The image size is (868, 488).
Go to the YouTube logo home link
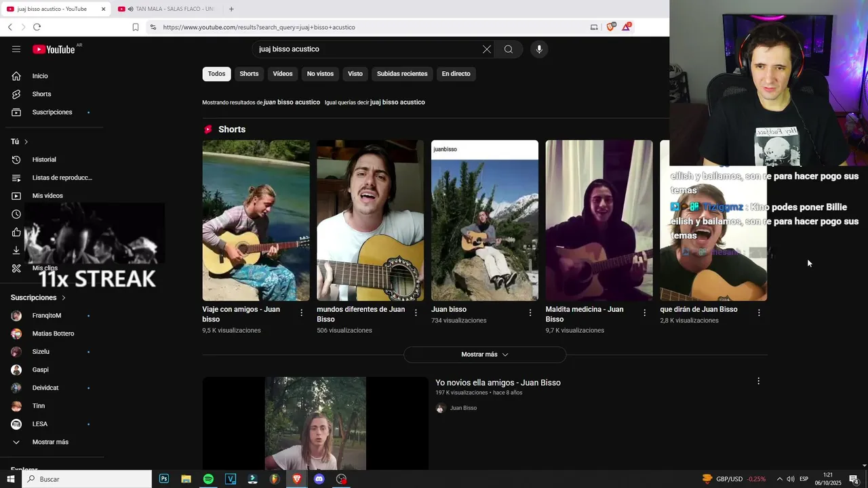click(x=54, y=49)
